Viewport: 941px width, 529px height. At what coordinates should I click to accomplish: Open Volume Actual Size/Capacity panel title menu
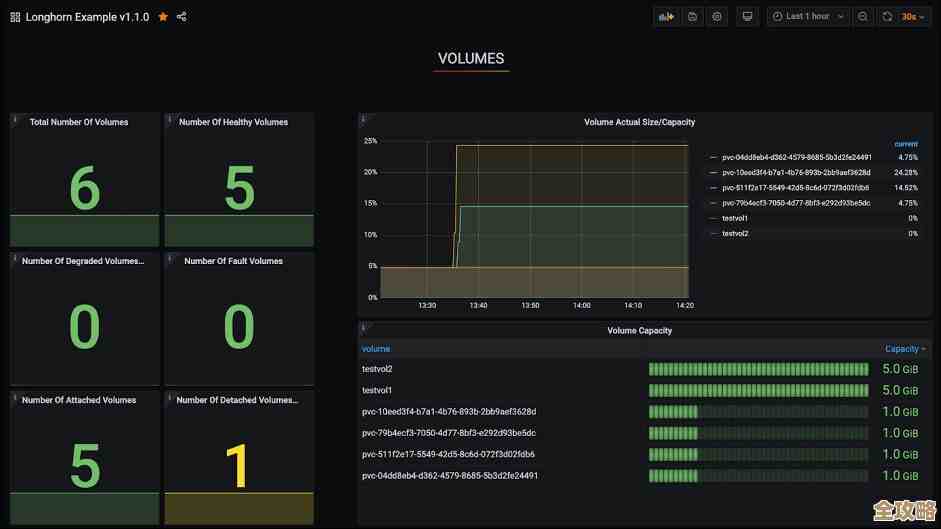coord(639,122)
